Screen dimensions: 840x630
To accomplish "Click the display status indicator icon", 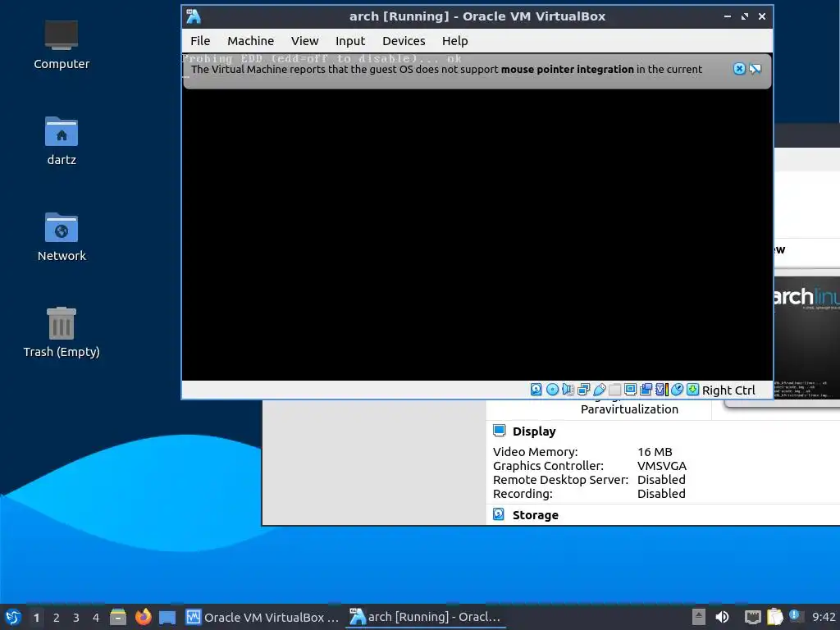I will pos(631,390).
